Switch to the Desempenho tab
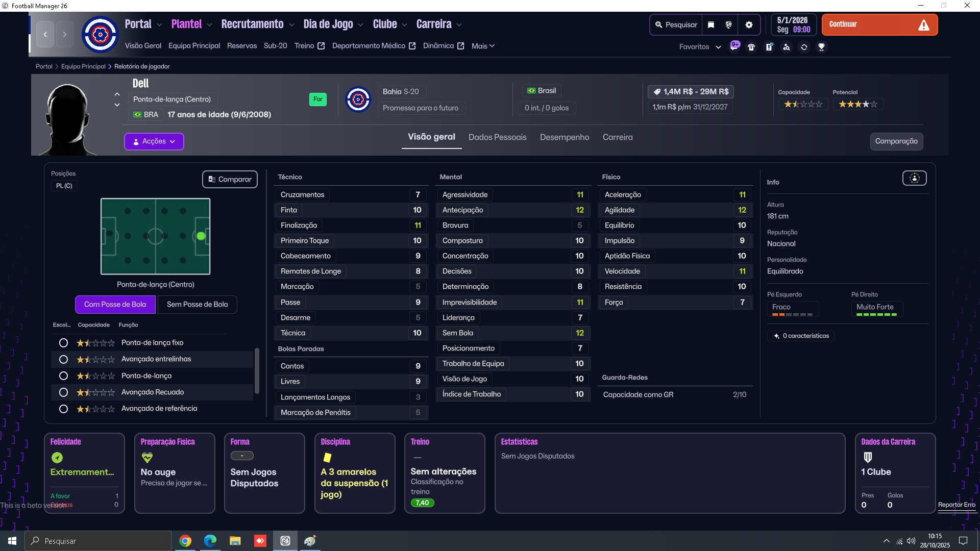980x551 pixels. [x=564, y=137]
